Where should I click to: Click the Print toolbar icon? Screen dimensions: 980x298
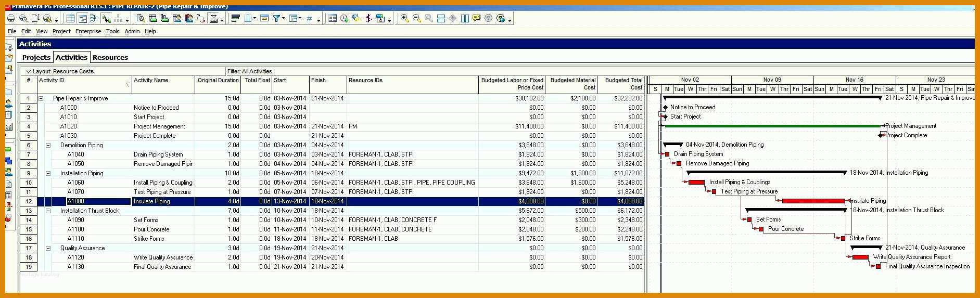pos(11,18)
